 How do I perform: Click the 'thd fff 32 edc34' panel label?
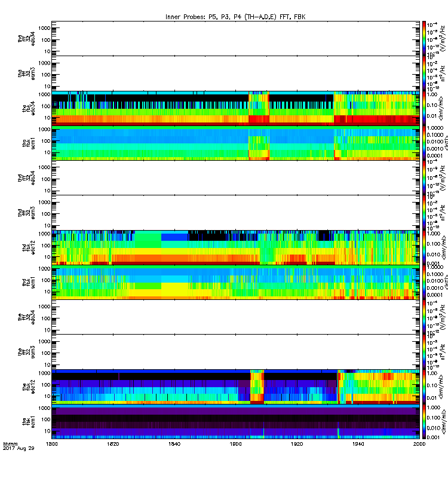pyautogui.click(x=26, y=177)
